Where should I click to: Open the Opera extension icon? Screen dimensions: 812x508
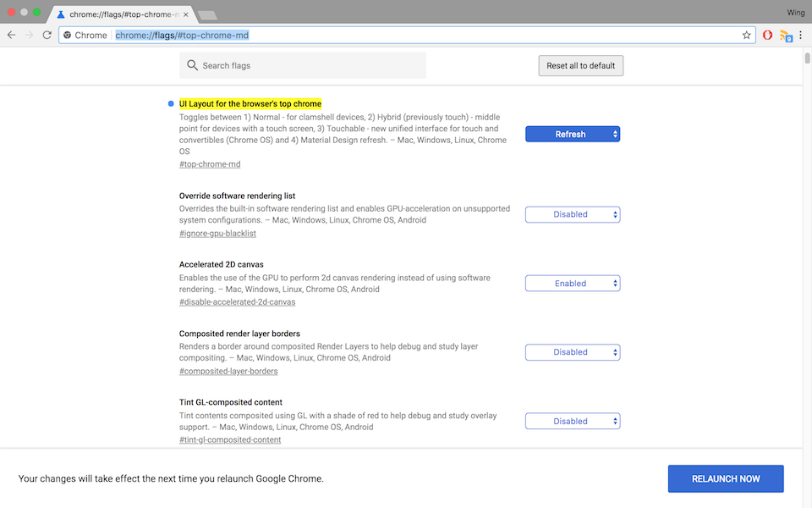[x=767, y=35]
